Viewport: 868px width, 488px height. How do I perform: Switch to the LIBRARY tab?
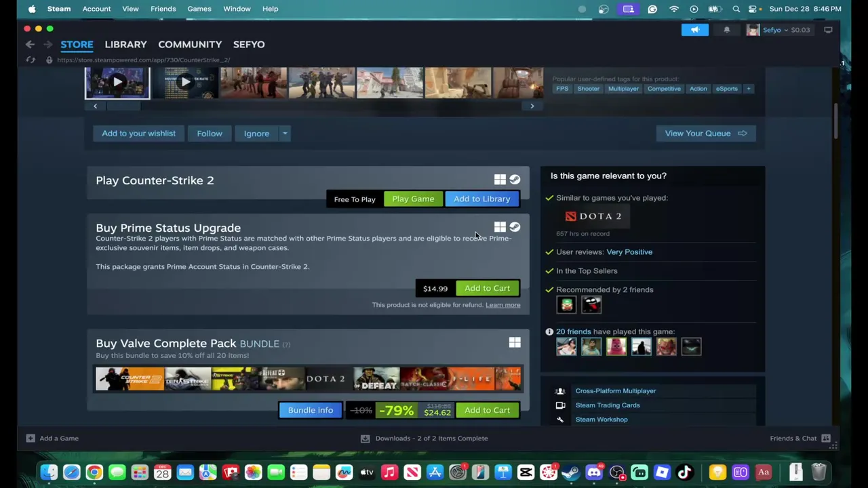pos(125,44)
